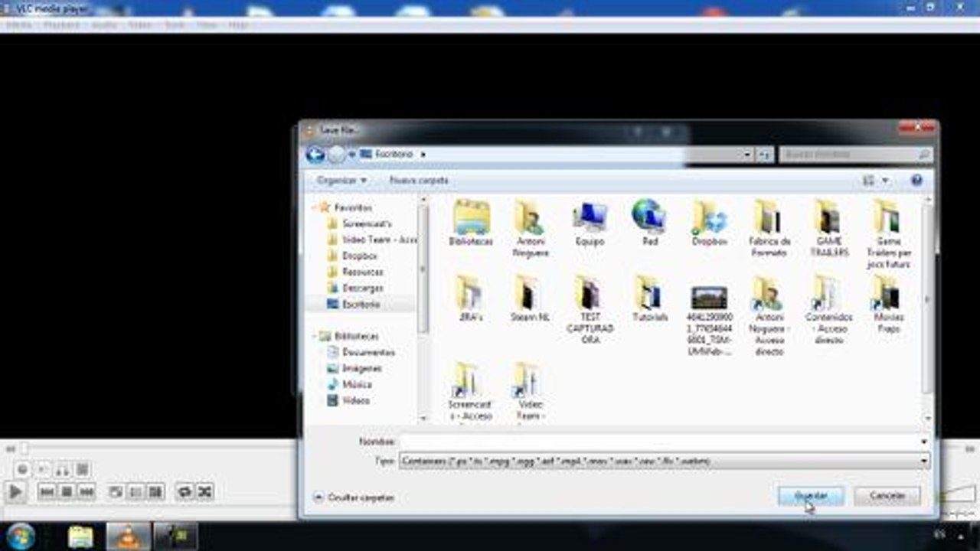Click the Buscar Escritorio search field
980x551 pixels.
click(855, 155)
